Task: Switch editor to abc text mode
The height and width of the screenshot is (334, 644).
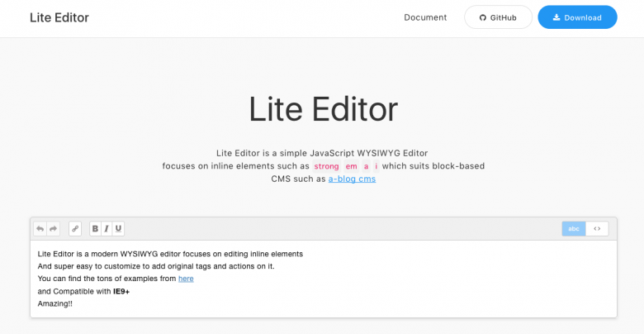Action: (x=574, y=229)
